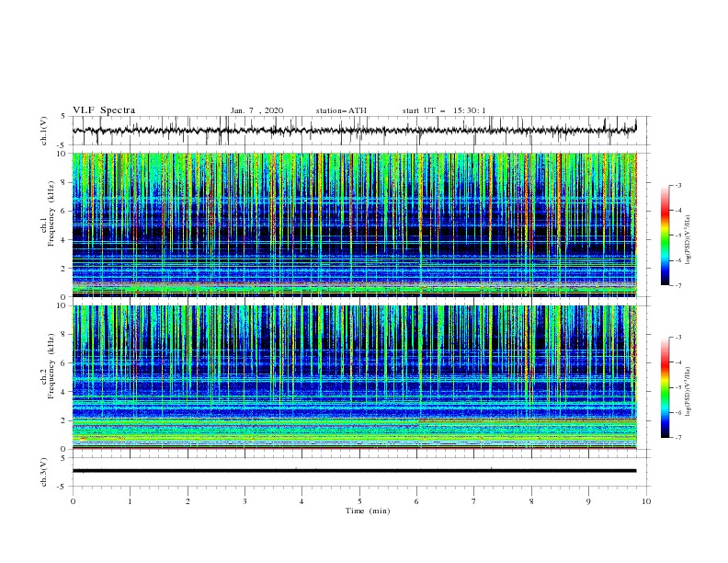
Task: Click the upper PSD color scale bar
Action: (x=665, y=236)
